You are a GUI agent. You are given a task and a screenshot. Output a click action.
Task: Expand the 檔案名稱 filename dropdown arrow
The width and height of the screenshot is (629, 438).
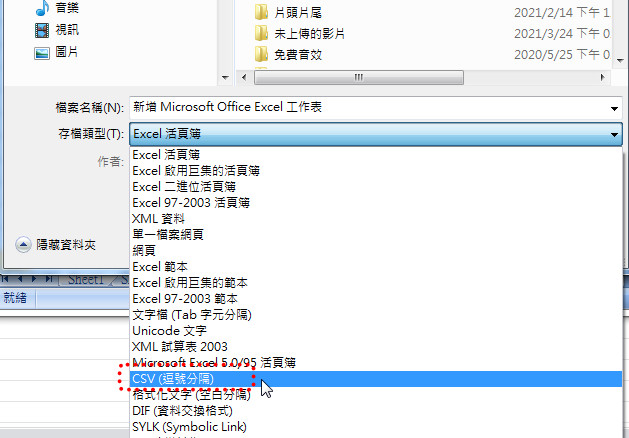614,108
